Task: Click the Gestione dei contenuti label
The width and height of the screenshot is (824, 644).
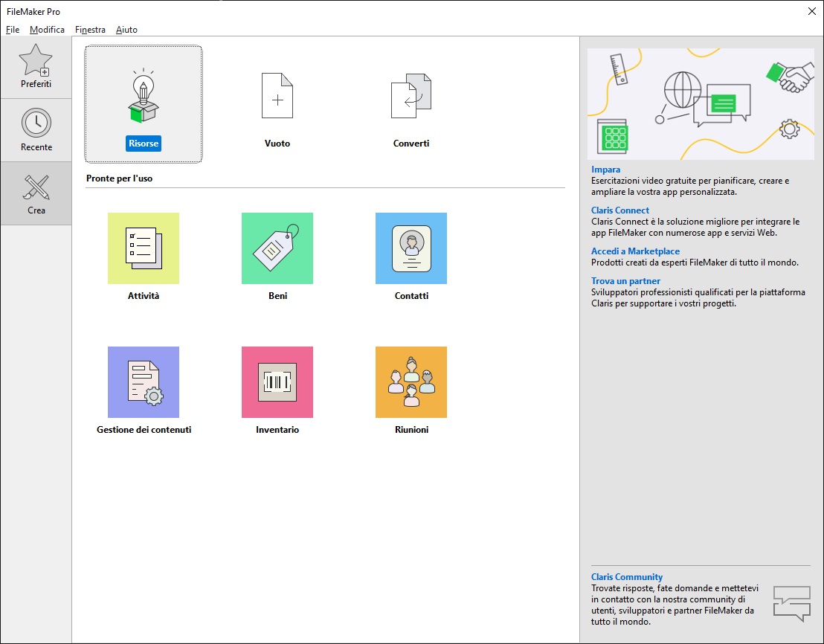Action: click(x=144, y=430)
